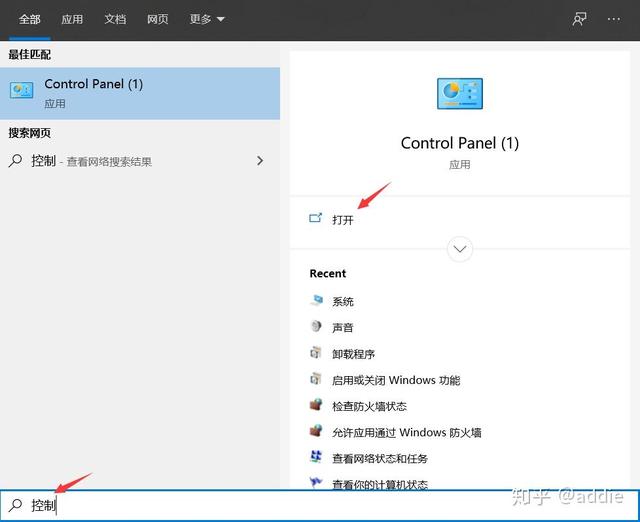
Task: Open recent item 系统
Action: pos(343,302)
